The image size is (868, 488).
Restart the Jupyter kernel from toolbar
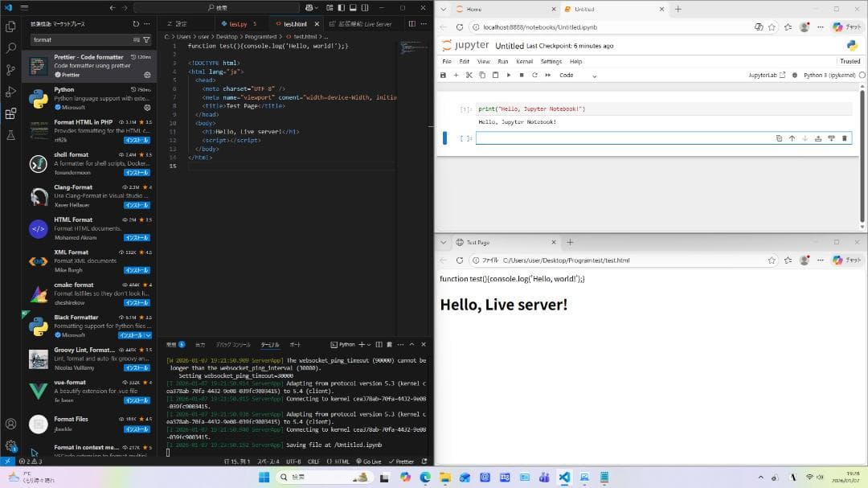pos(534,75)
